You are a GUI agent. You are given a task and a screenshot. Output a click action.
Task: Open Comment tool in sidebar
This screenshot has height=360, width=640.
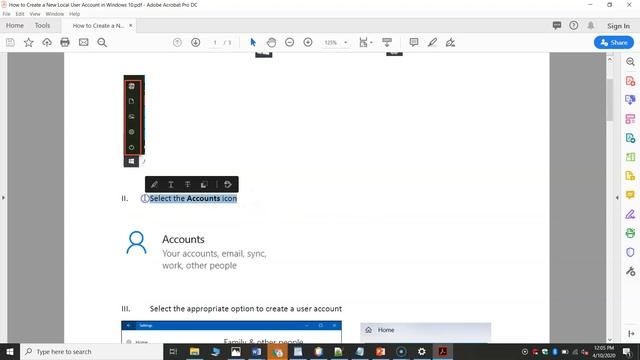pos(630,195)
